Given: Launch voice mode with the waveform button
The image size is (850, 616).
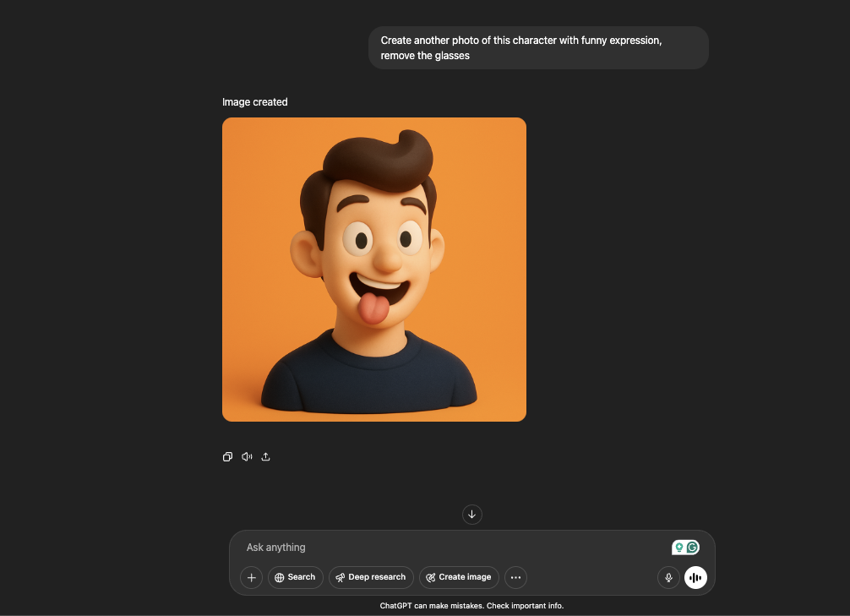Looking at the screenshot, I should [x=695, y=578].
